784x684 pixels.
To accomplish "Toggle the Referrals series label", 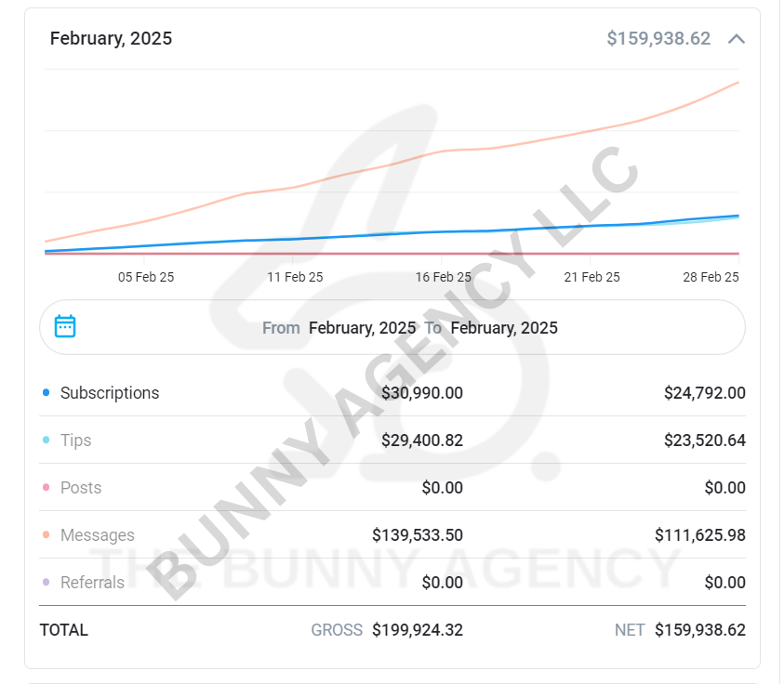I will [92, 583].
